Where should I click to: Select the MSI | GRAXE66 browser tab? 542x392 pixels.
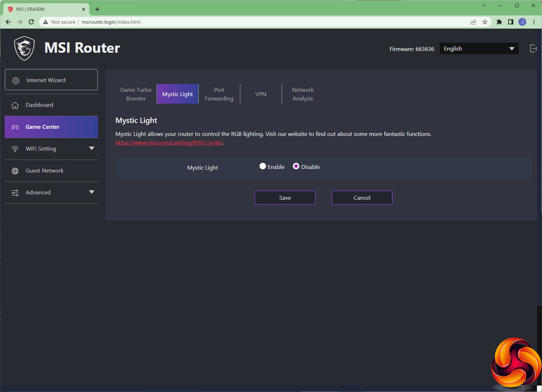tap(46, 9)
